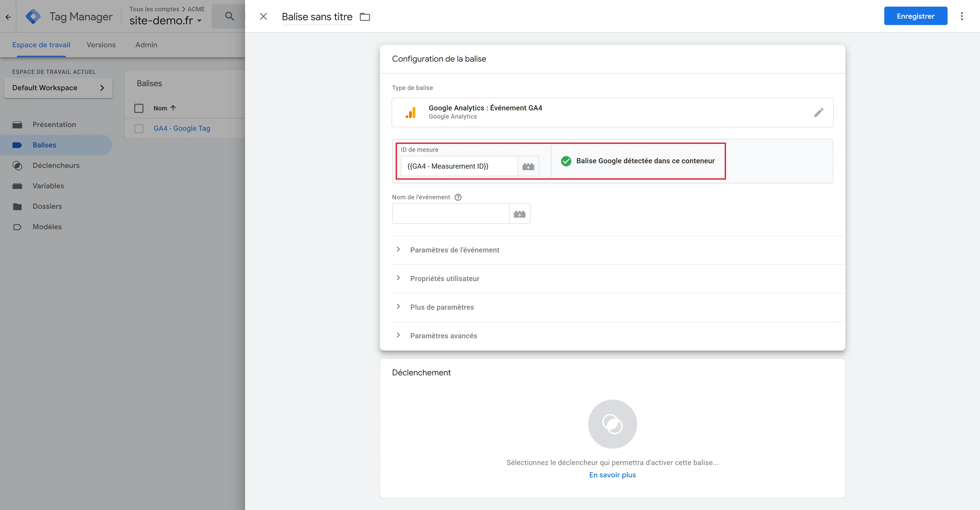Check the box for GA4 - Google Tag
Image resolution: width=980 pixels, height=510 pixels.
[139, 129]
